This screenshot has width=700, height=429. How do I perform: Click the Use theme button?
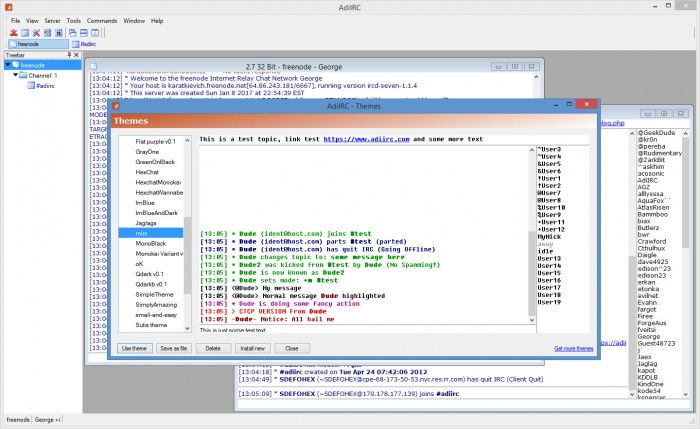134,348
